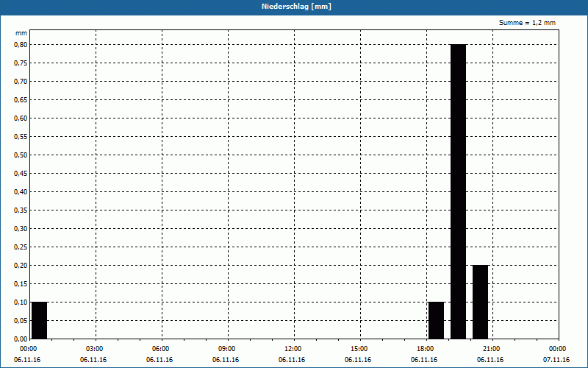Select the Summe = 1,2 mm total label
This screenshot has height=368, width=588.
tap(527, 23)
